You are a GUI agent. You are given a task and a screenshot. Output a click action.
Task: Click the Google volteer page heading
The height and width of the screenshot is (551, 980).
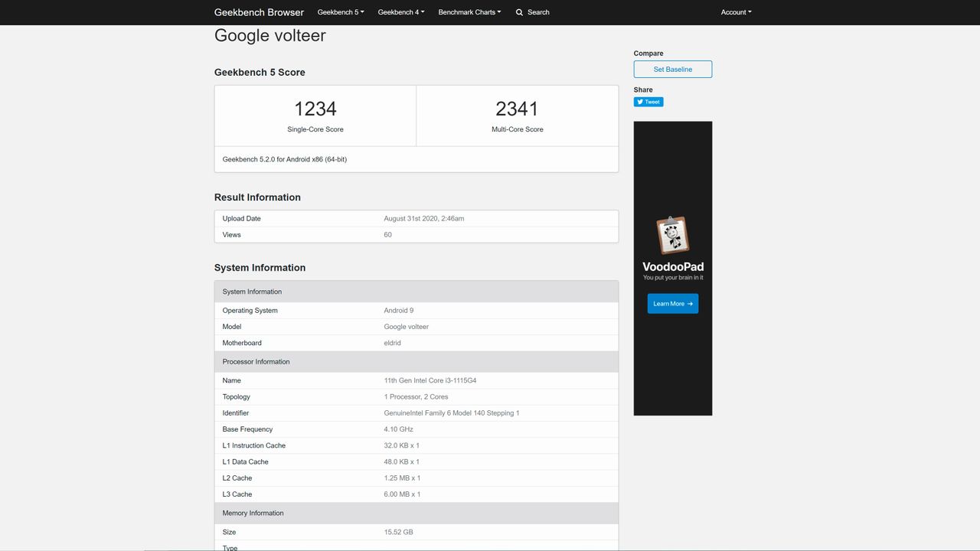coord(270,36)
